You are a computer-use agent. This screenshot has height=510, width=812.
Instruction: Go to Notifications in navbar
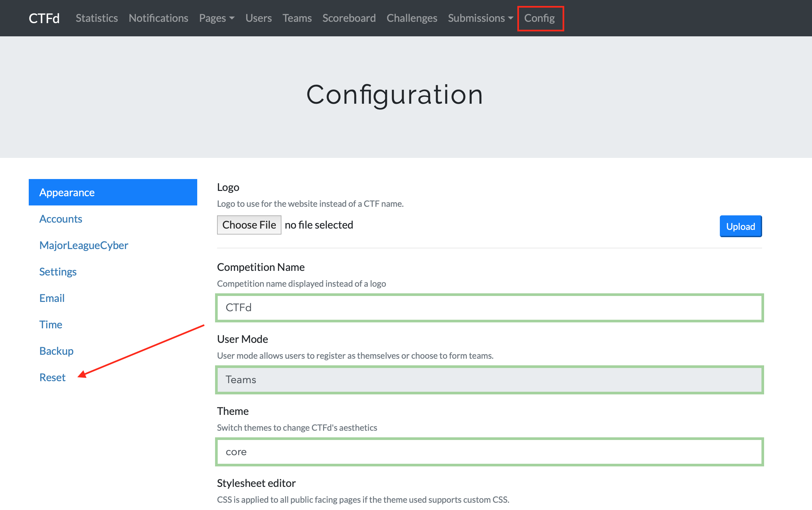click(158, 18)
